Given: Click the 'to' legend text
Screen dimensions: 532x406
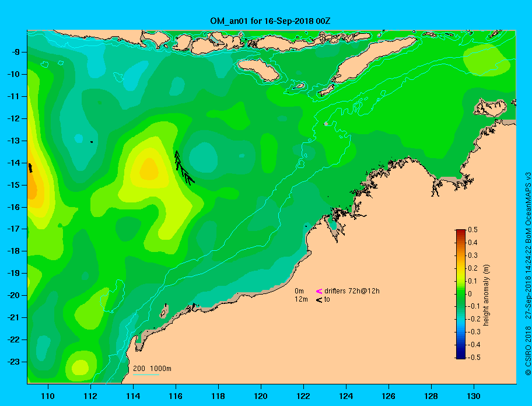Looking at the screenshot, I should (327, 299).
